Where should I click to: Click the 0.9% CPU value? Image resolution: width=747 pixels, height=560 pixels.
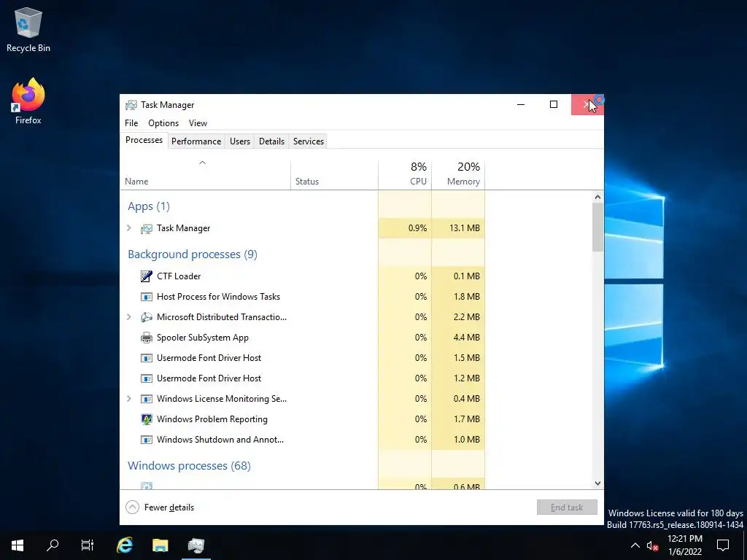pos(417,228)
